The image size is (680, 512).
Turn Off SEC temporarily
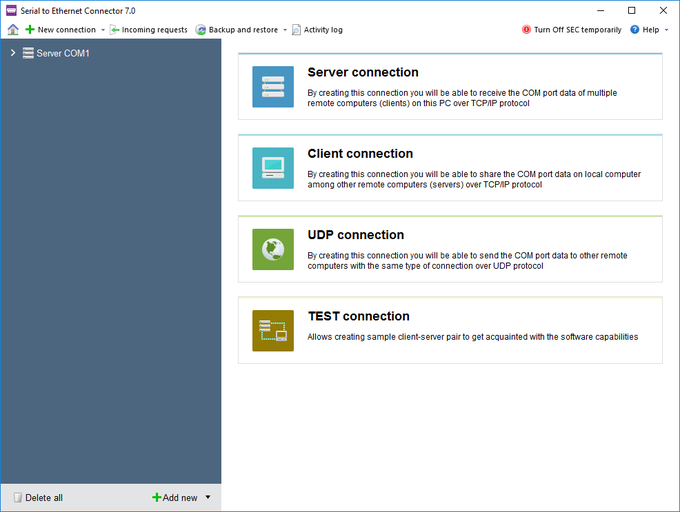(x=578, y=29)
